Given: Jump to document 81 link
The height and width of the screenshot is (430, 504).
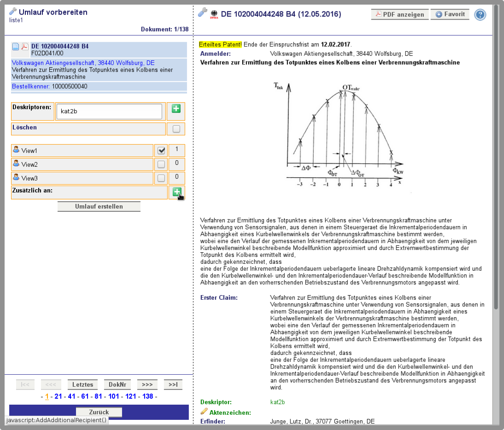Looking at the screenshot, I should pyautogui.click(x=98, y=396).
